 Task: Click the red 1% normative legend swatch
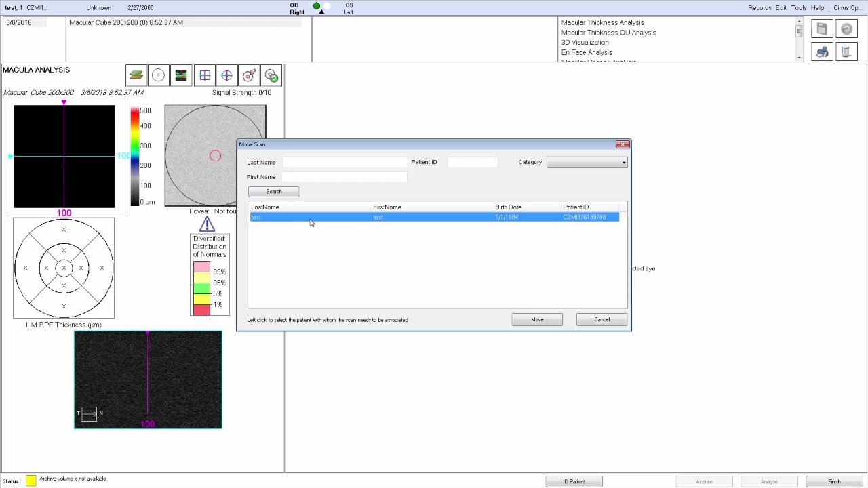[201, 310]
